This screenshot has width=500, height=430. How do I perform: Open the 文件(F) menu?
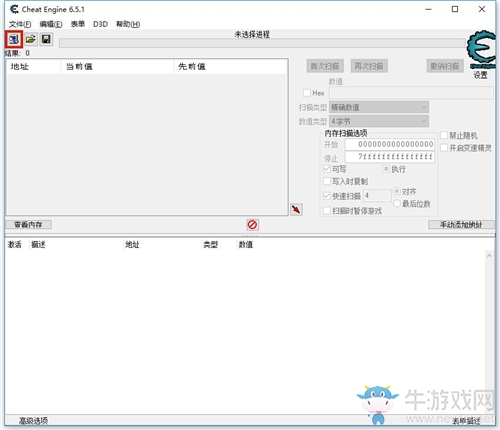click(x=20, y=24)
